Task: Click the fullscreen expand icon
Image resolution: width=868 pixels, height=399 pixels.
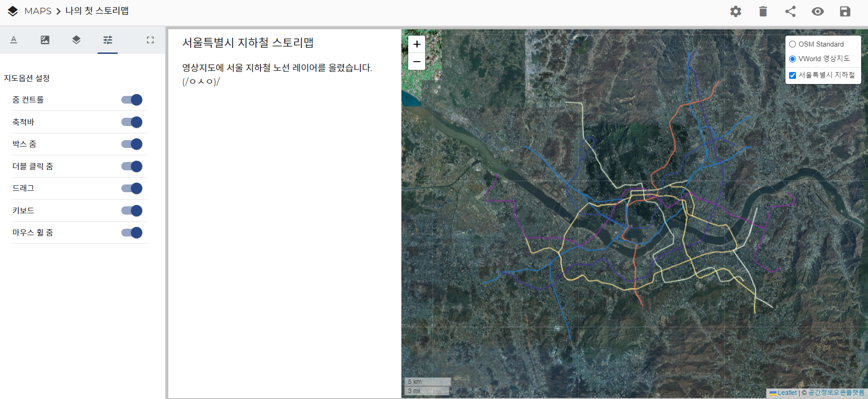Action: tap(150, 40)
